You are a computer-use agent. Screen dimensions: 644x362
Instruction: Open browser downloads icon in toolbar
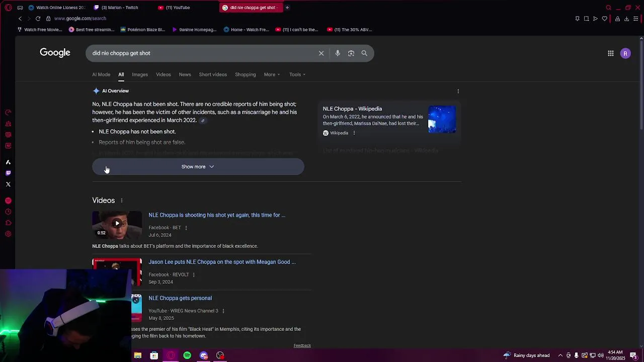[x=626, y=19]
